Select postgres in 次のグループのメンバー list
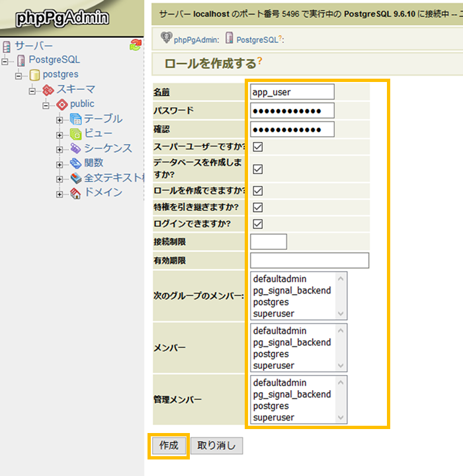463x476 pixels. pos(270,302)
